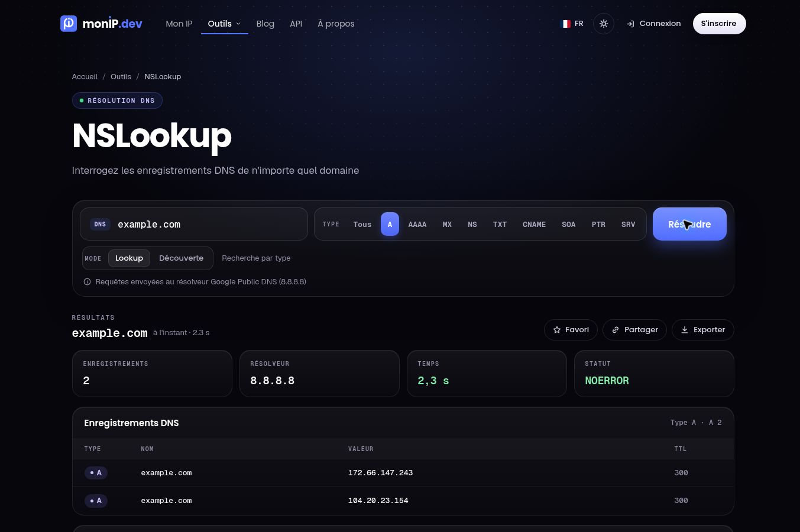Viewport: 800px width, 532px height.
Task: Open the Blog nav item
Action: click(x=265, y=24)
